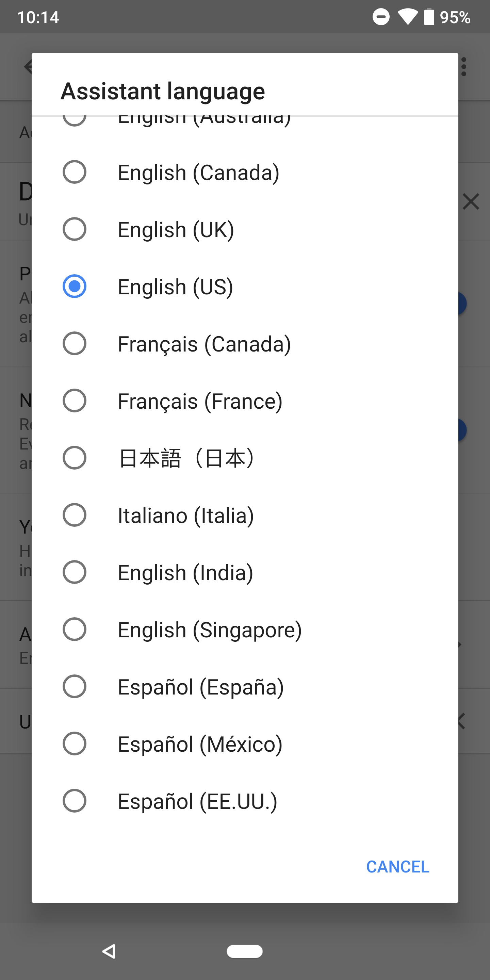Select Français (Canada) radio option
The image size is (490, 980).
[75, 343]
